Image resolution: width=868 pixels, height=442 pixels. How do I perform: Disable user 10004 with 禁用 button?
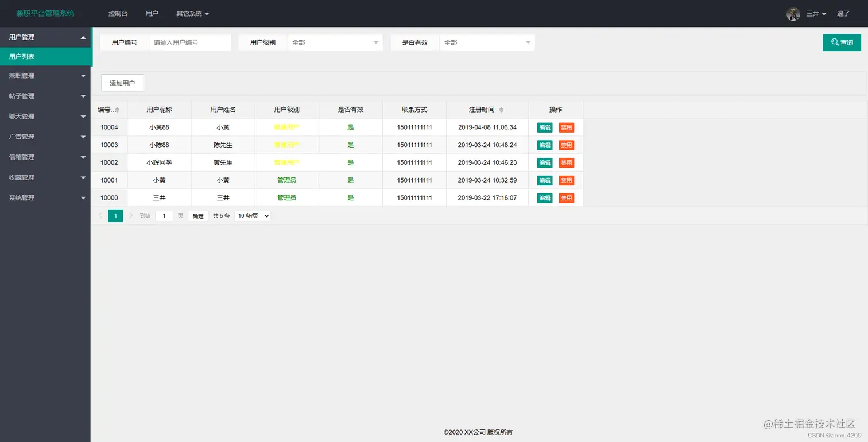tap(567, 127)
